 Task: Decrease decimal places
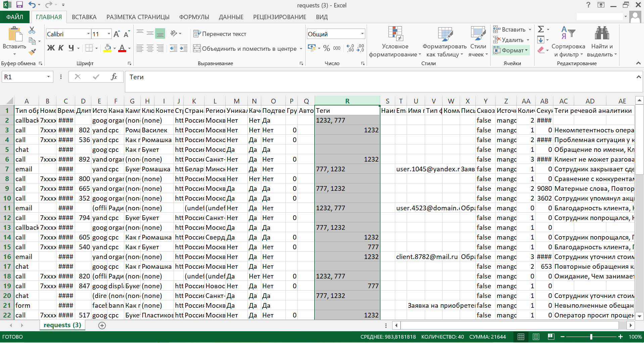coord(360,48)
